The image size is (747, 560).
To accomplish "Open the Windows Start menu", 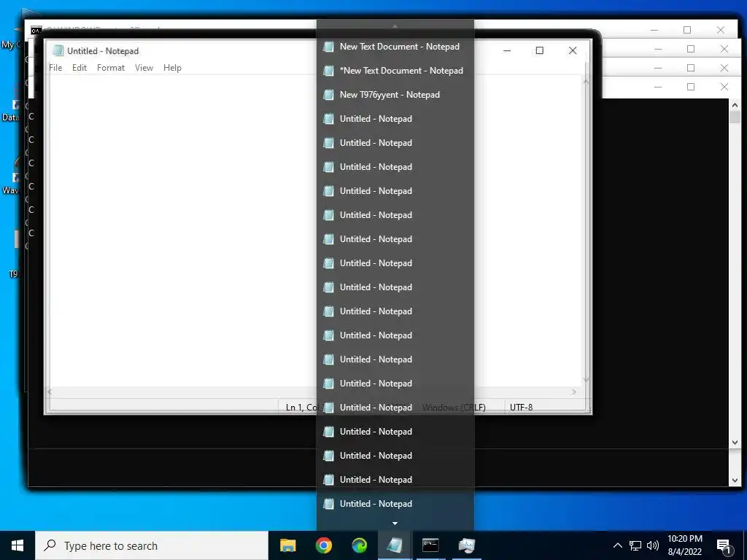I will click(x=18, y=545).
